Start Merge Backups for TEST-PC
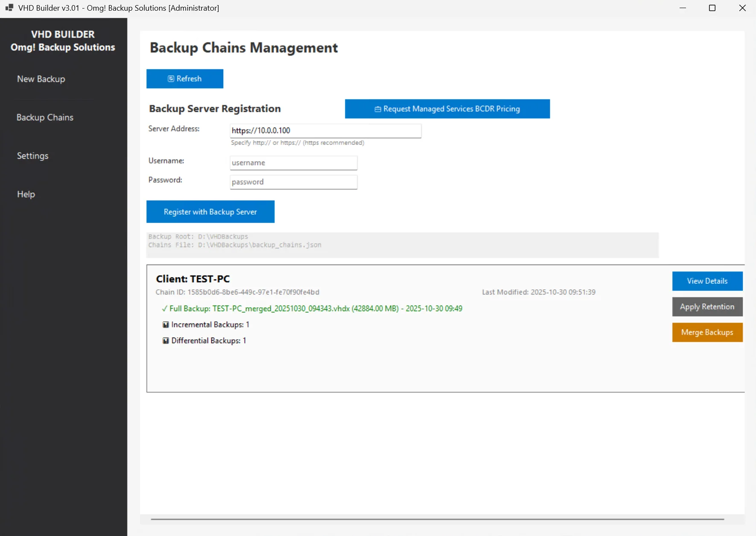The width and height of the screenshot is (756, 536). coord(707,332)
